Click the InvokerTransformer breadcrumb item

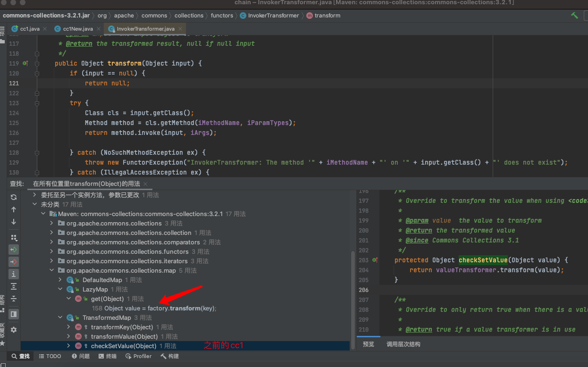270,16
